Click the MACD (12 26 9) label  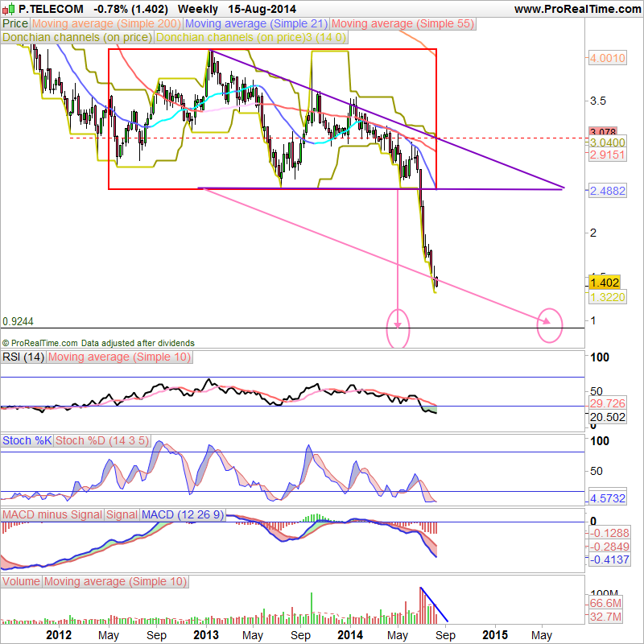(x=183, y=514)
